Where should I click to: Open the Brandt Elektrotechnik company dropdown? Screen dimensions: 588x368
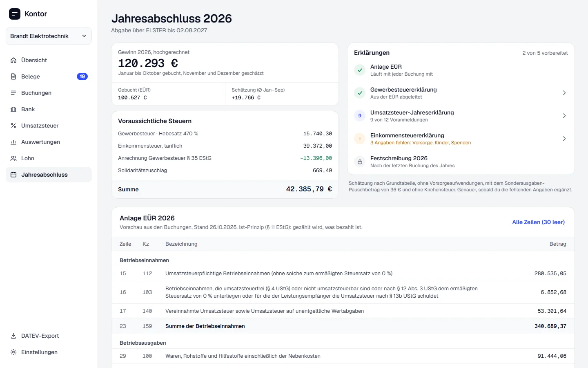(x=49, y=36)
